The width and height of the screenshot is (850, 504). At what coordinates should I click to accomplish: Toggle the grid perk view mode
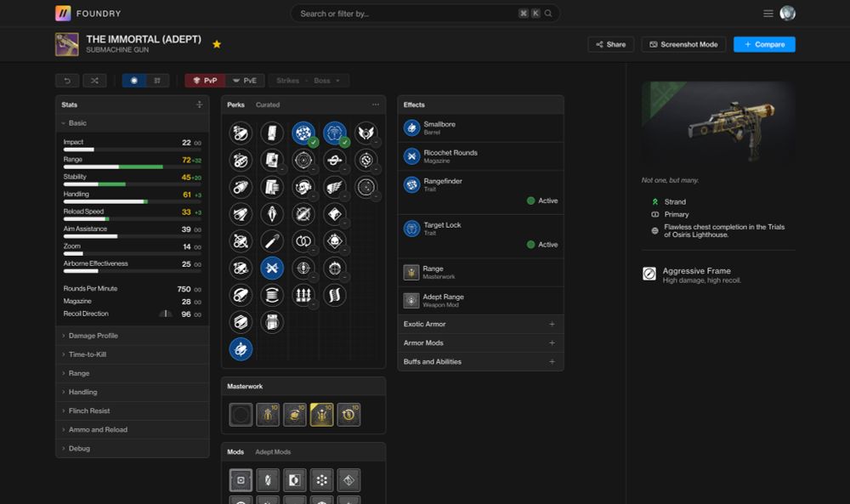(x=158, y=81)
